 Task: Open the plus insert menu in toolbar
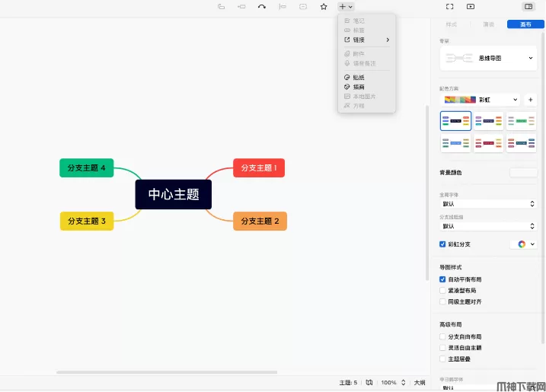[345, 7]
